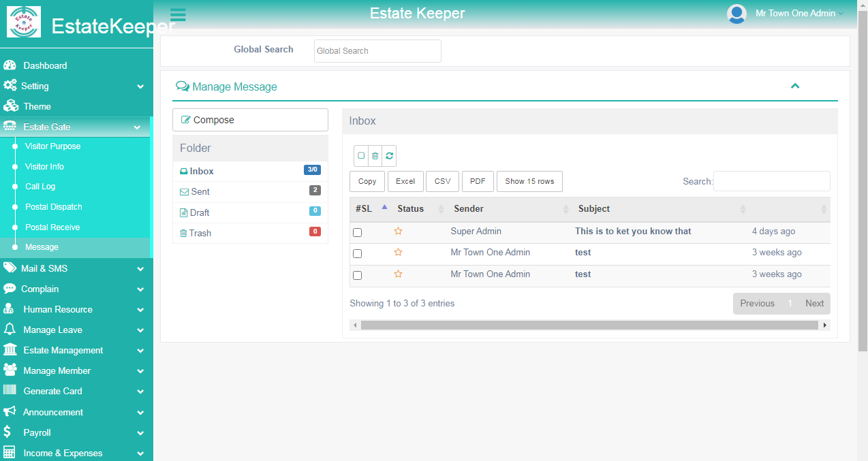Star the Super Admin message
This screenshot has height=461, width=868.
(x=398, y=232)
